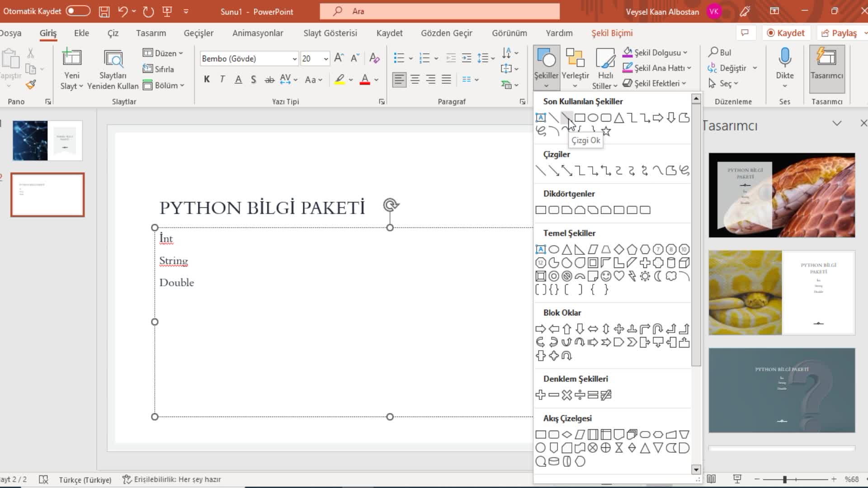The width and height of the screenshot is (868, 488).
Task: Switch to Geçişler tab
Action: pos(198,33)
